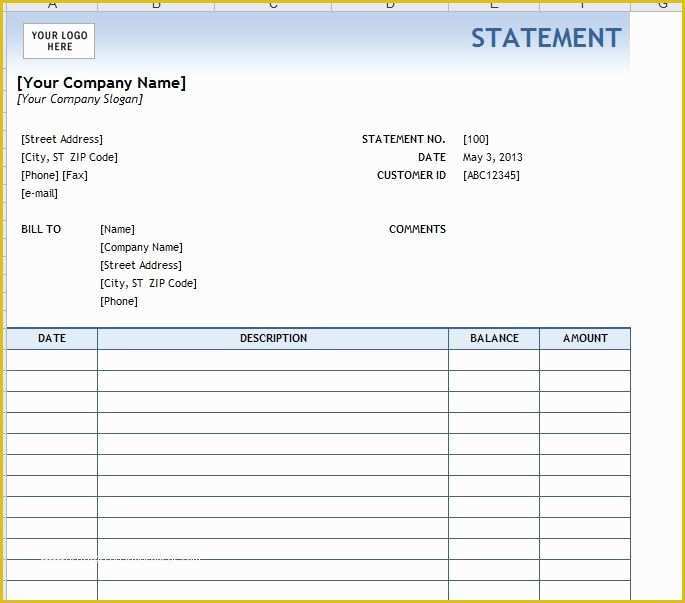Select the STATEMENT title text
This screenshot has height=603, width=685.
click(546, 38)
